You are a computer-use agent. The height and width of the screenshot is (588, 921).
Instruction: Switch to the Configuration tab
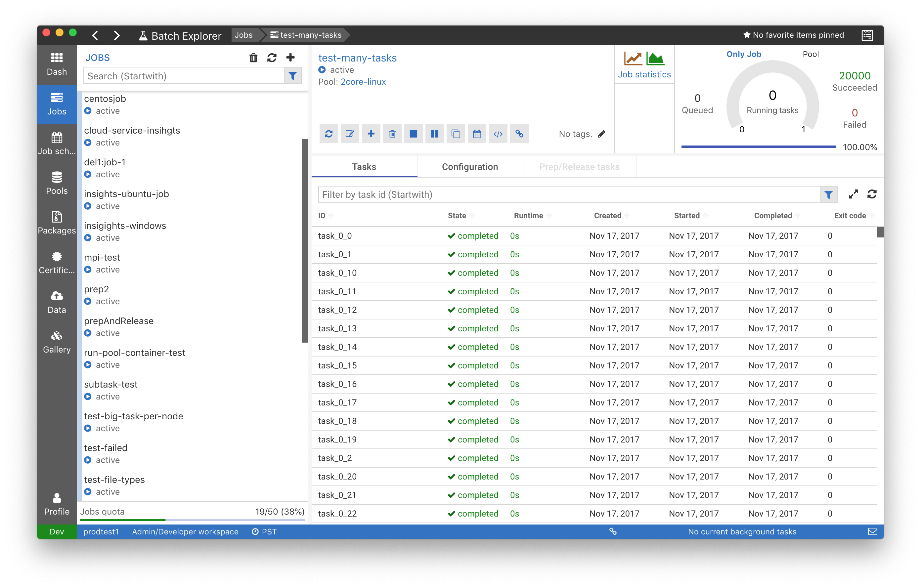pyautogui.click(x=470, y=167)
